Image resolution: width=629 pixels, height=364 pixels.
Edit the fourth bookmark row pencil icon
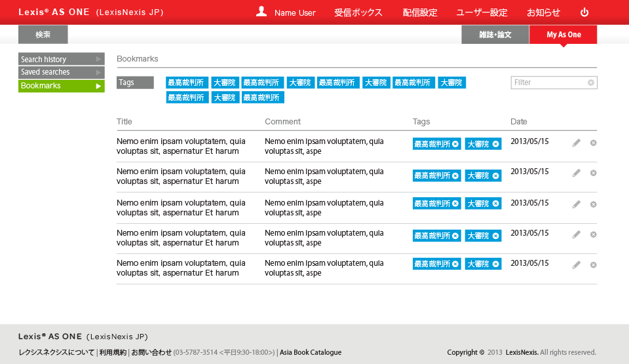[x=577, y=234]
